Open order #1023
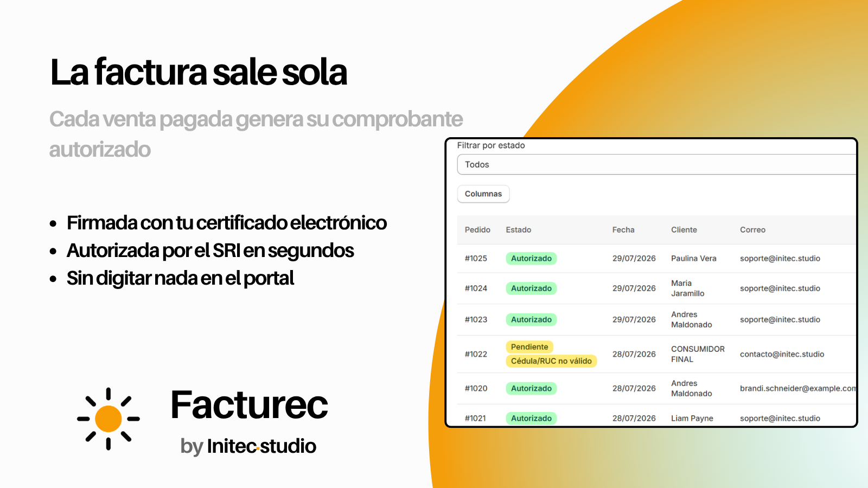868x488 pixels. point(476,320)
